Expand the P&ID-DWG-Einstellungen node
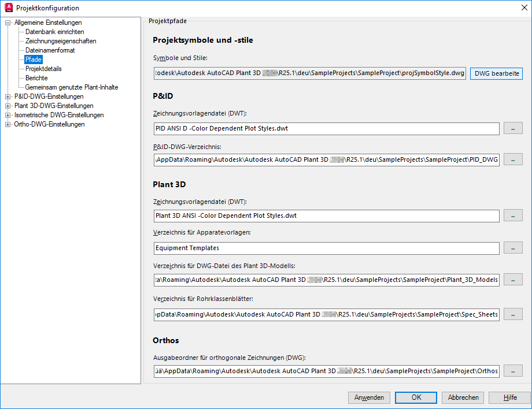 [8, 96]
